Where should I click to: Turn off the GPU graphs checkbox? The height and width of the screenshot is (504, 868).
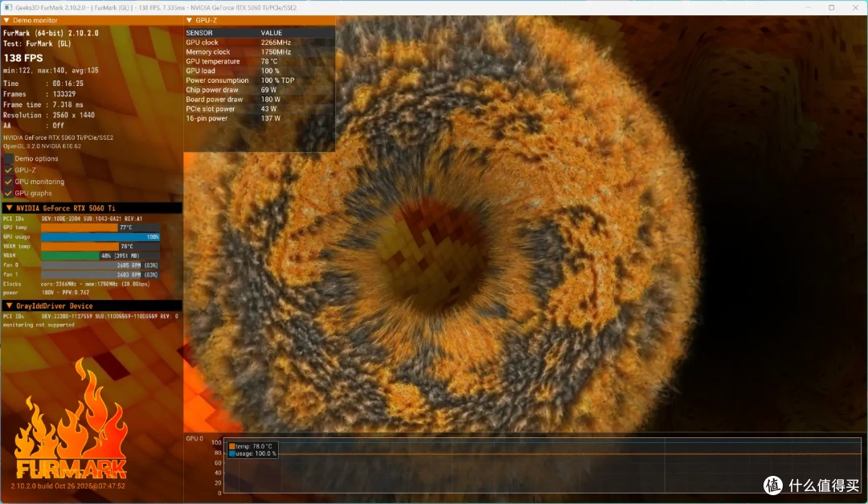[x=8, y=193]
